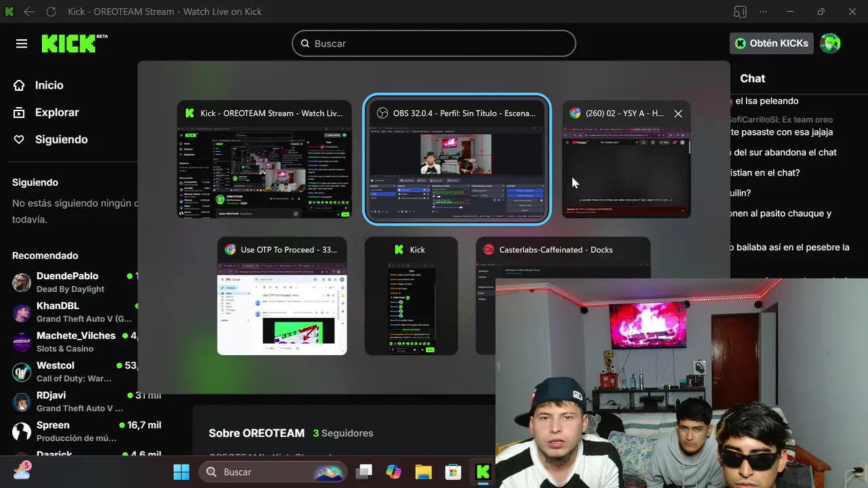Viewport: 868px width, 488px height.
Task: Click the Kick app taskbar icon
Action: (483, 472)
